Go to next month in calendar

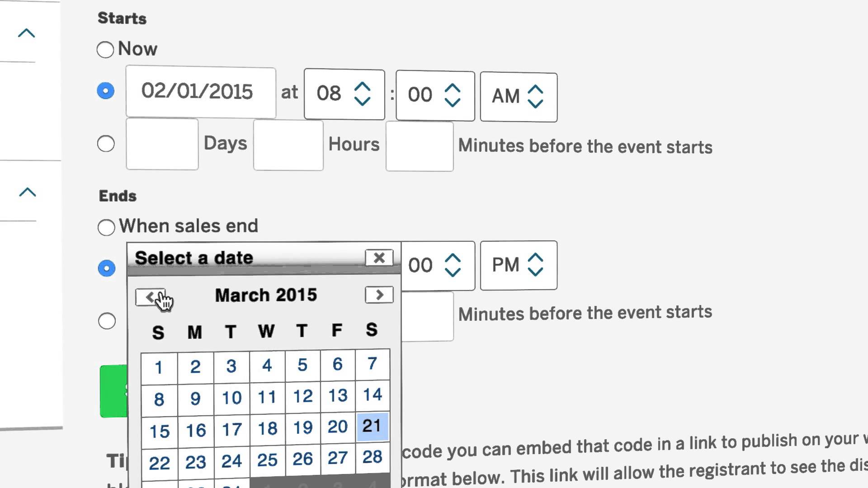[x=379, y=295]
